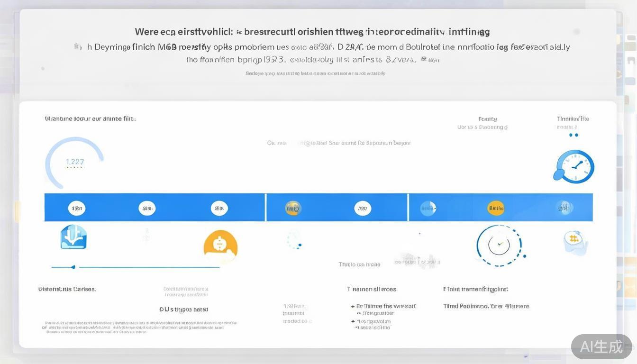Click the gold globe marker in the blue band
This screenshot has width=637, height=364.
tap(293, 208)
